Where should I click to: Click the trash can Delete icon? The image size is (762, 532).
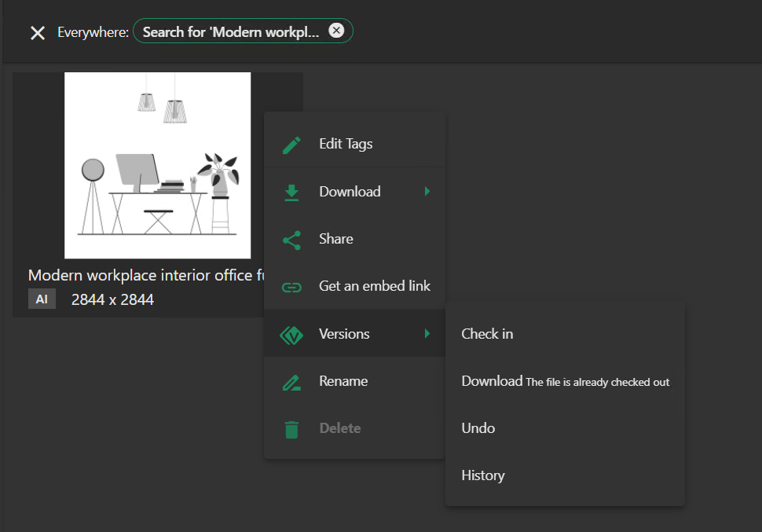click(291, 429)
